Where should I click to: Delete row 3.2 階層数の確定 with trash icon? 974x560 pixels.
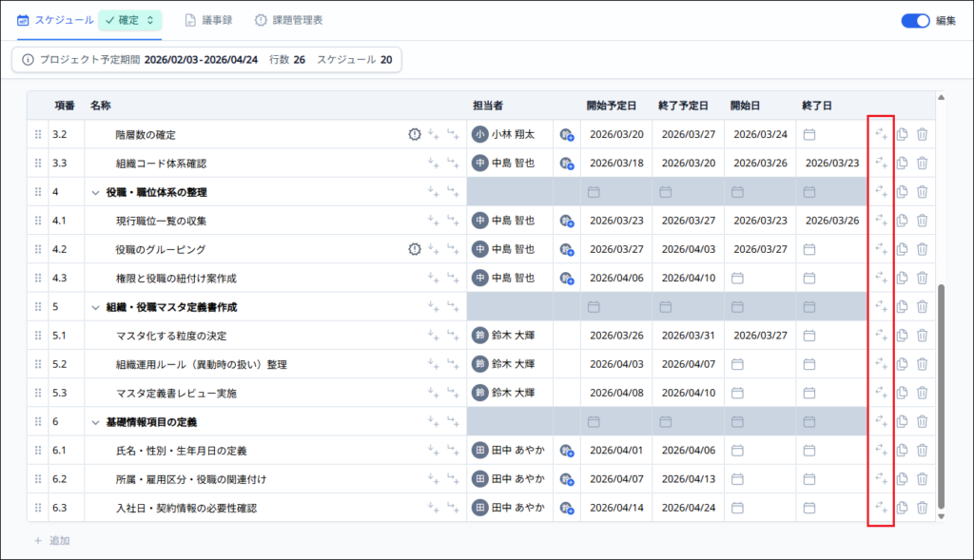pos(922,135)
